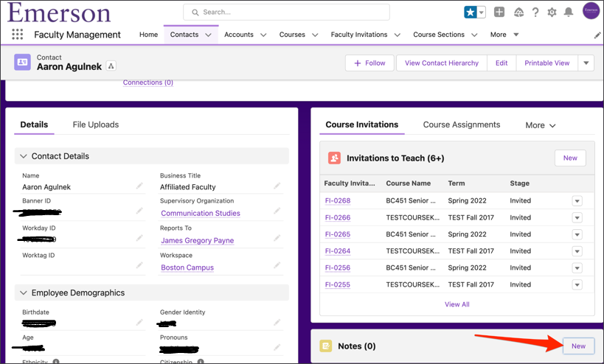This screenshot has width=604, height=364.
Task: Open the More tabs menu in related panel
Action: point(541,125)
